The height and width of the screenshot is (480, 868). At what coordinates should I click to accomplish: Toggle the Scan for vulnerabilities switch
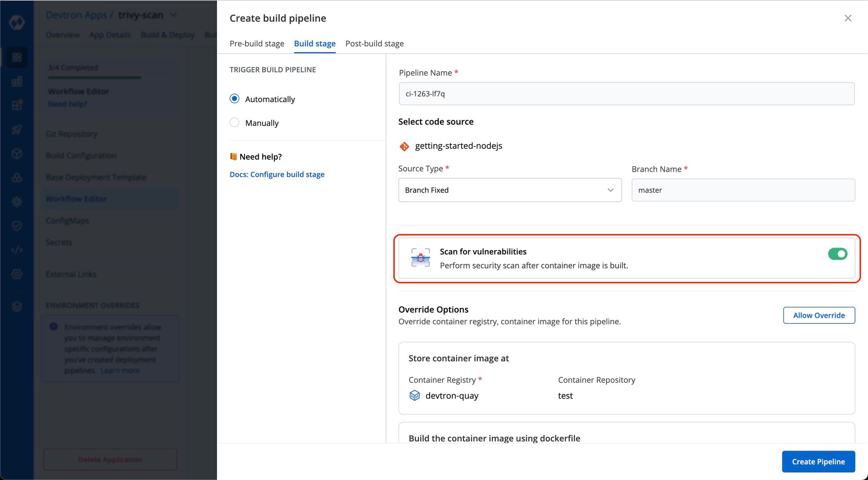click(x=837, y=254)
